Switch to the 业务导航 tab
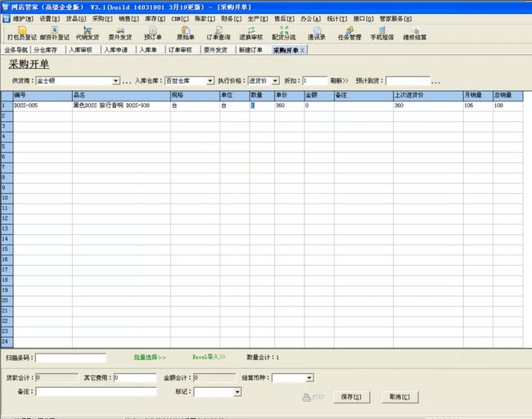 (x=16, y=50)
